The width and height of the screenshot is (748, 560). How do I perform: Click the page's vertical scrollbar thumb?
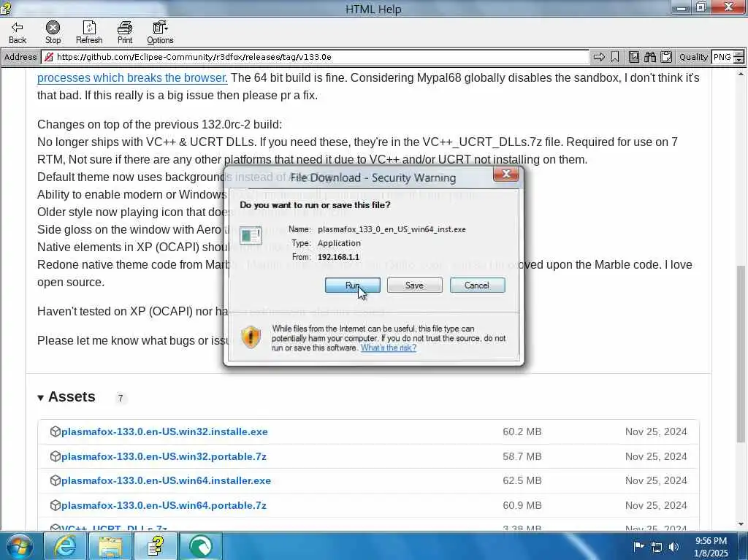point(741,354)
